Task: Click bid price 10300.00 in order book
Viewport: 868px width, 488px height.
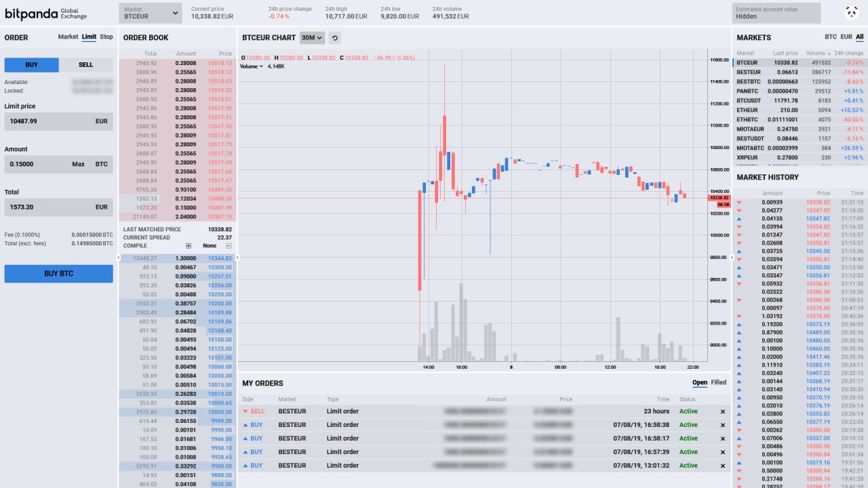Action: coord(220,267)
